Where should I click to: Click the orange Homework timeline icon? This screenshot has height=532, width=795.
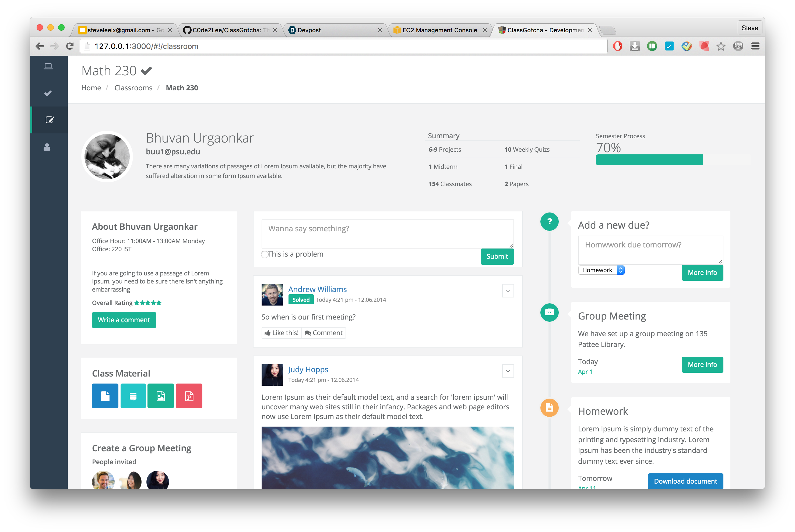coord(549,407)
